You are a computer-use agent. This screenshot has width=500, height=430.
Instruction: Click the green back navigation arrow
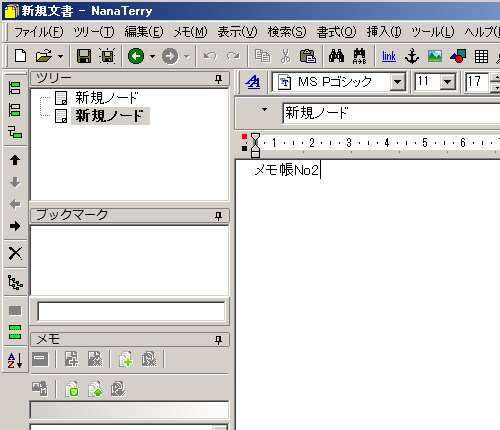[x=136, y=56]
